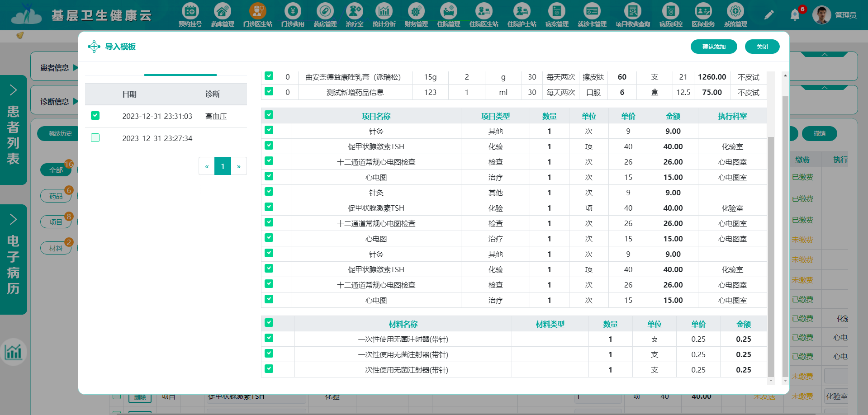This screenshot has width=868, height=415.
Task: Click the 确认添加 confirm button
Action: coord(714,47)
